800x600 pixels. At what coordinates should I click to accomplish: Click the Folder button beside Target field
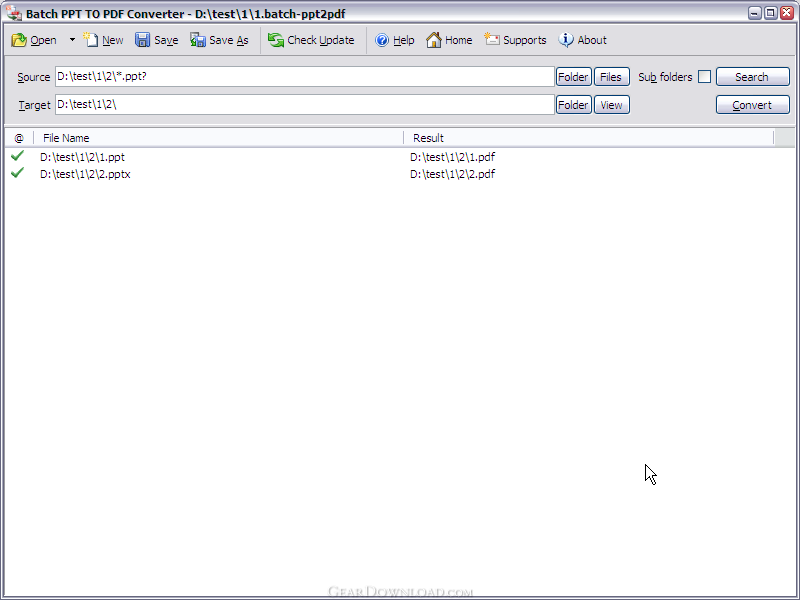click(573, 105)
